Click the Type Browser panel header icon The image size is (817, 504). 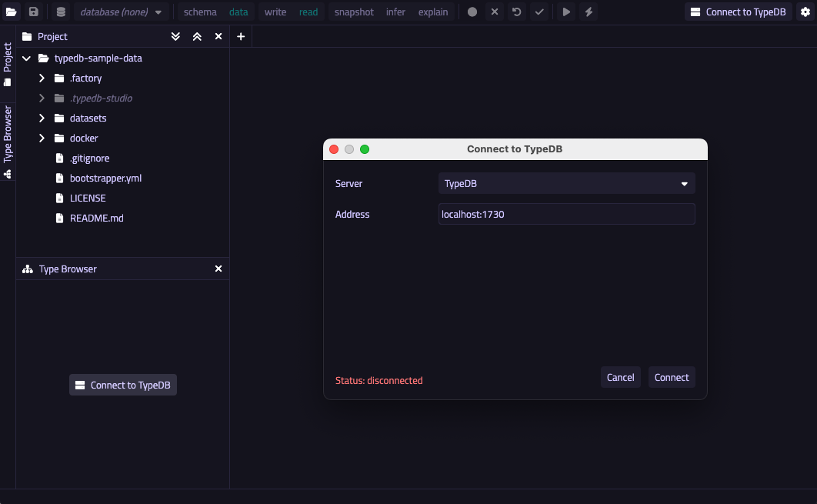click(28, 269)
